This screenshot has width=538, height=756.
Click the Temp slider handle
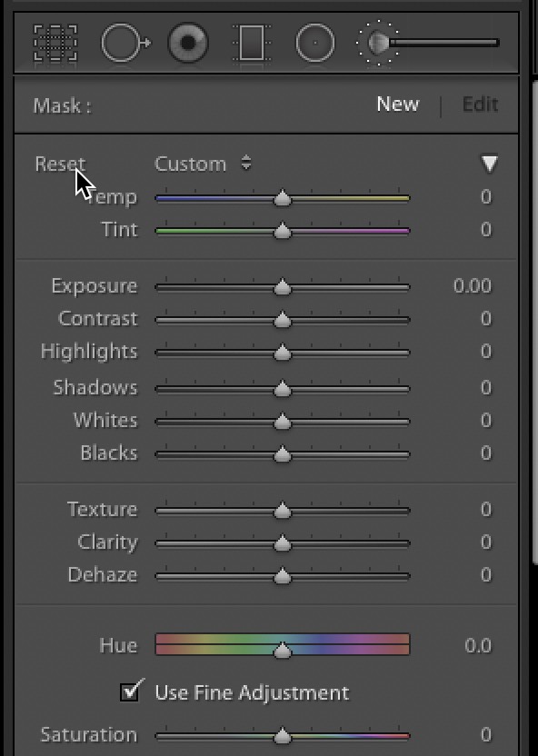[283, 198]
